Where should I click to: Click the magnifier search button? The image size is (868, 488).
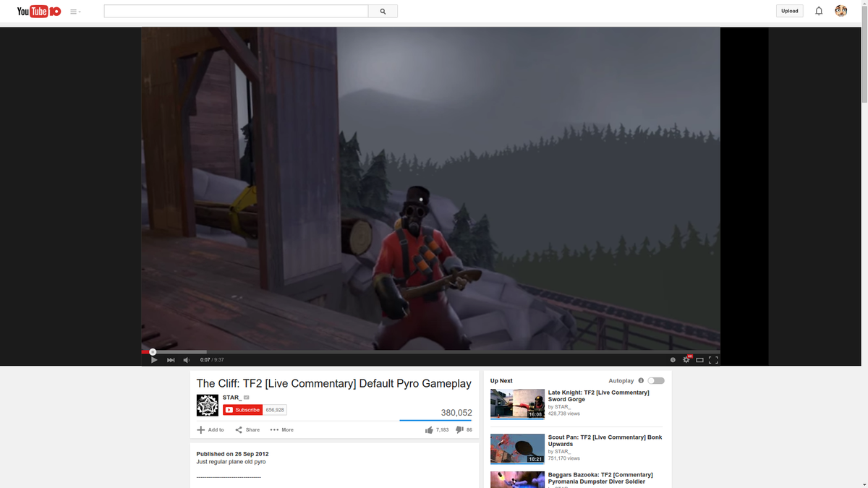pos(383,12)
